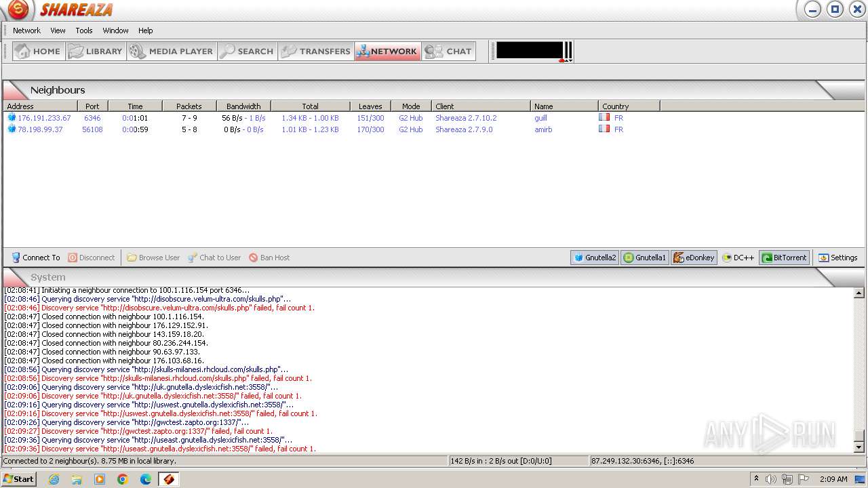The height and width of the screenshot is (488, 868).
Task: Open the Transfers view
Action: 316,52
